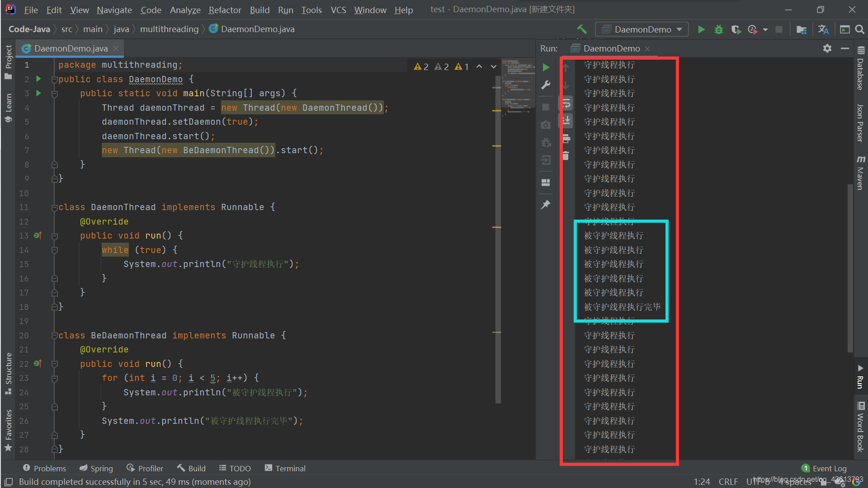
Task: Click run gutter arrow beside main method
Action: pyautogui.click(x=38, y=93)
